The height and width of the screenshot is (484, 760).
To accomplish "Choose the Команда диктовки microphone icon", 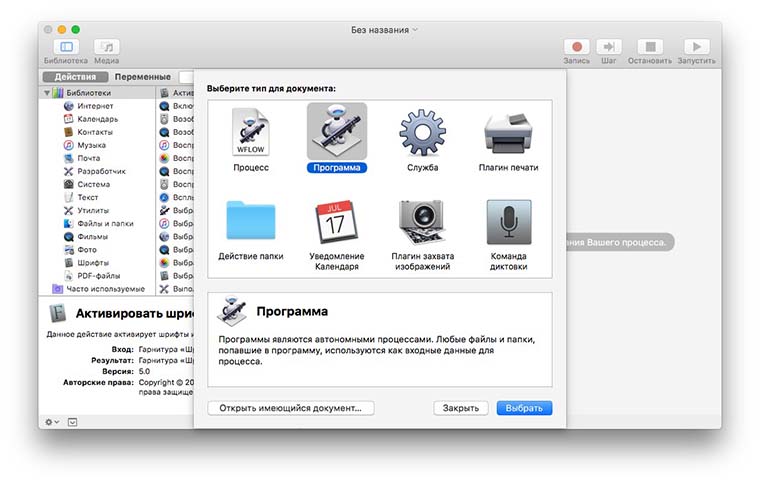I will point(508,222).
